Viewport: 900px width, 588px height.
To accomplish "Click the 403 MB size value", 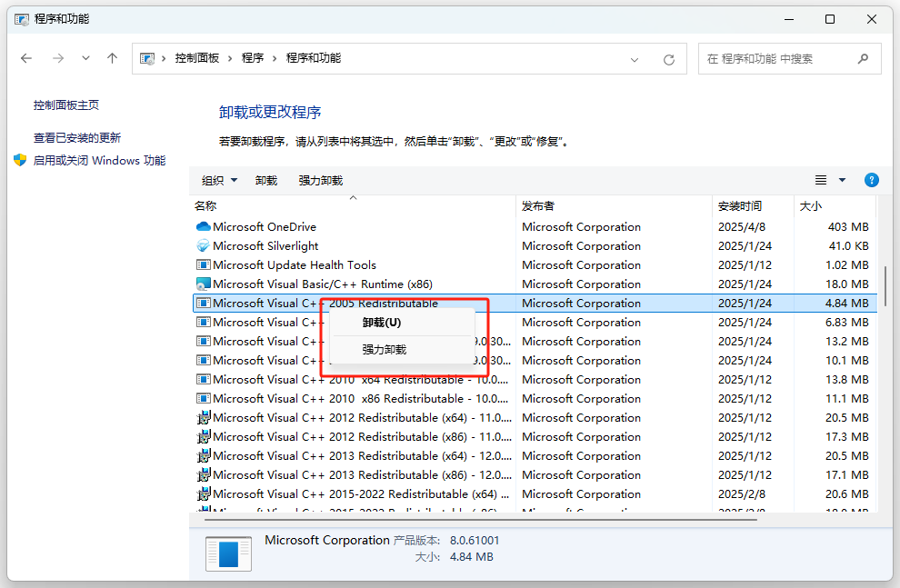I will 848,226.
